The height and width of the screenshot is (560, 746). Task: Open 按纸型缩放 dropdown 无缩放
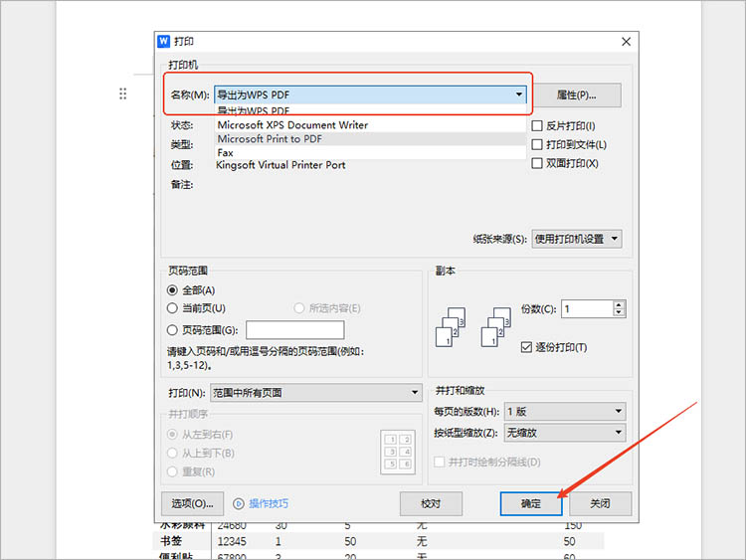[565, 433]
